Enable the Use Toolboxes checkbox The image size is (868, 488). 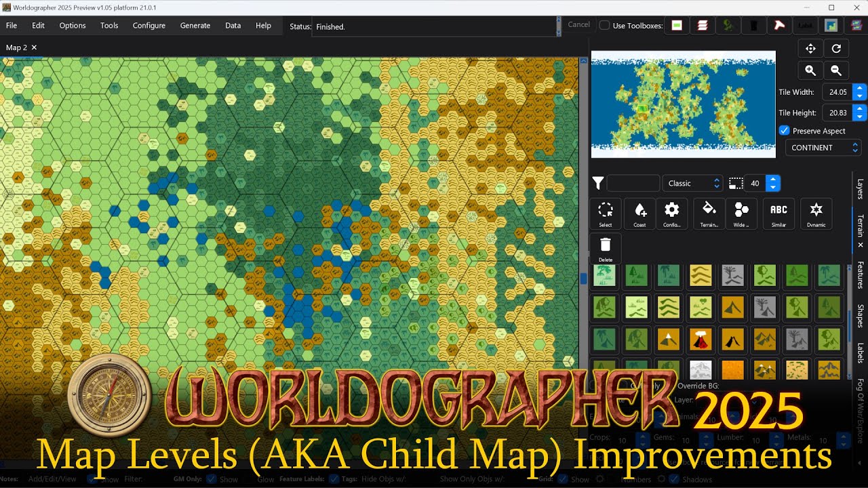(x=604, y=26)
